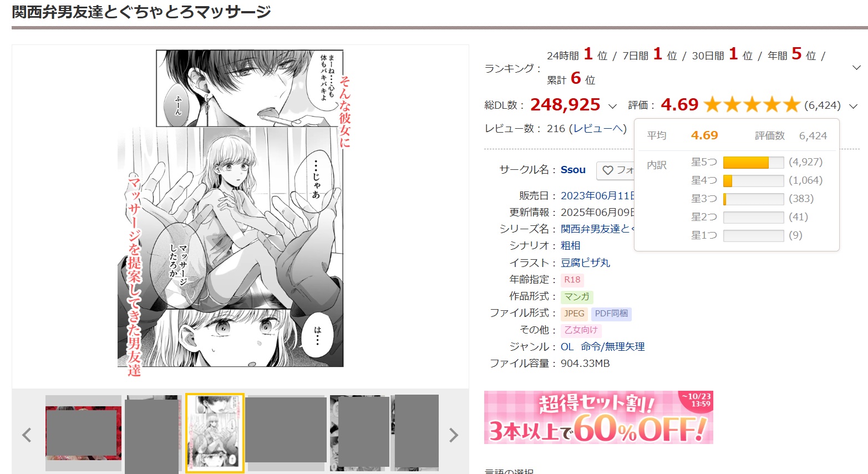Click the follow heart icon

pos(608,170)
